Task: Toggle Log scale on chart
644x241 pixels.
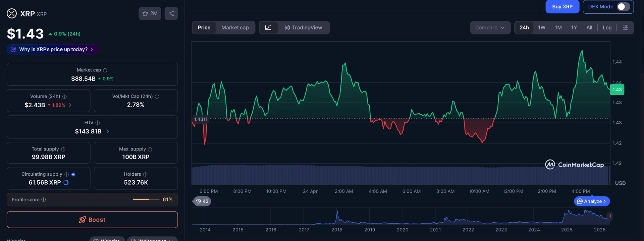Action: click(607, 27)
